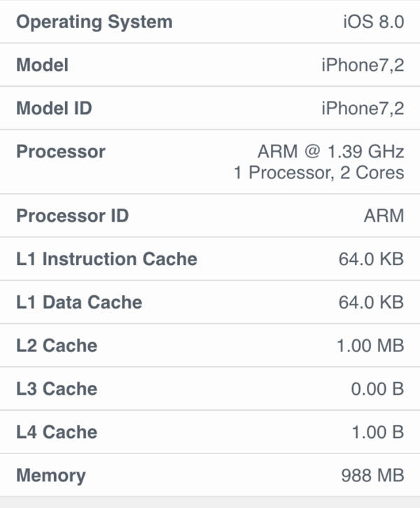This screenshot has height=508, width=420.
Task: Tap the Operating System row label
Action: (x=94, y=22)
